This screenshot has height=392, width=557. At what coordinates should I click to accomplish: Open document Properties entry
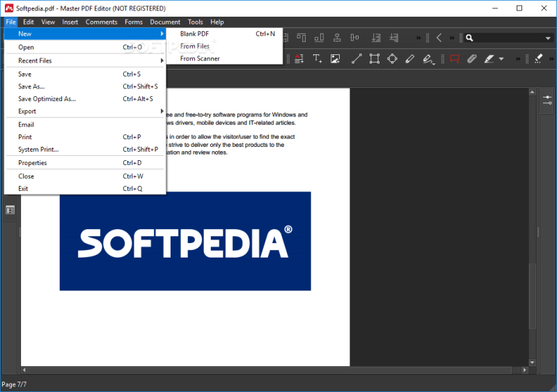(85, 163)
